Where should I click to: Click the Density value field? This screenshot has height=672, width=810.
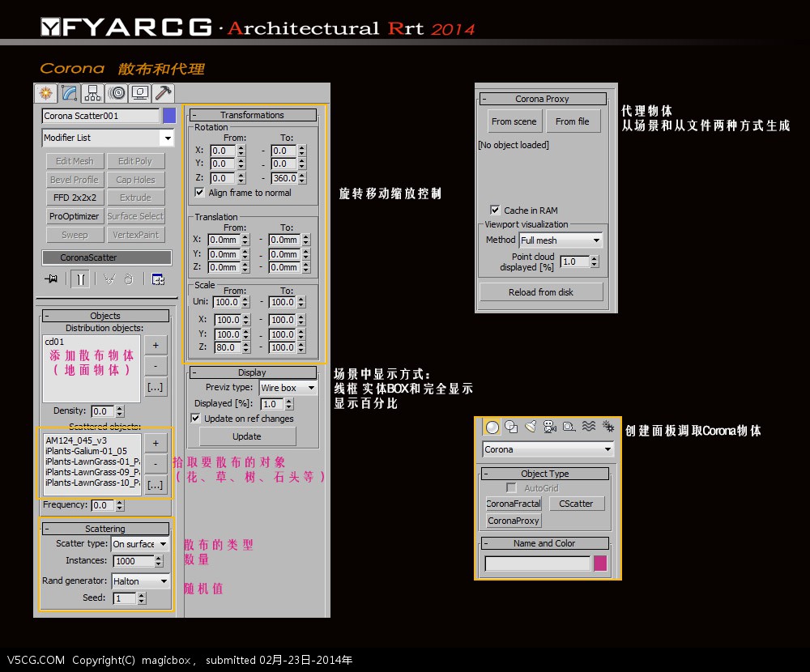click(x=104, y=411)
